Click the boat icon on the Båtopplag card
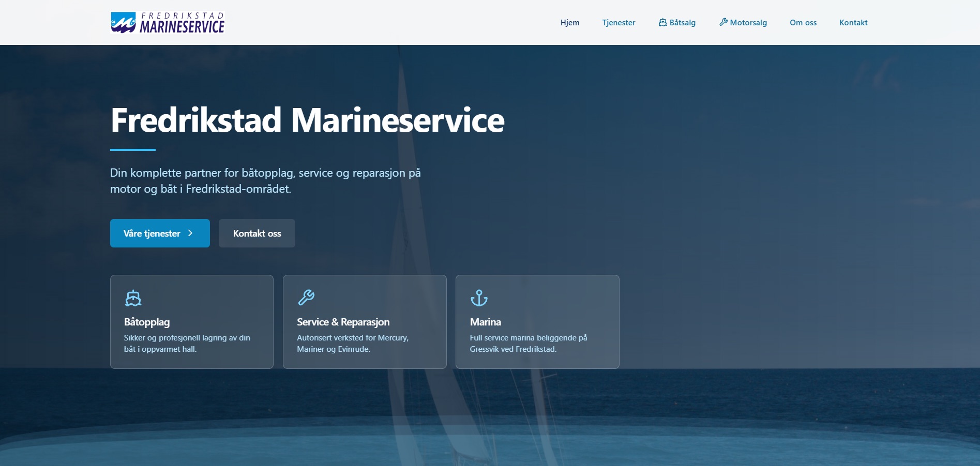Viewport: 980px width, 466px height. coord(133,298)
